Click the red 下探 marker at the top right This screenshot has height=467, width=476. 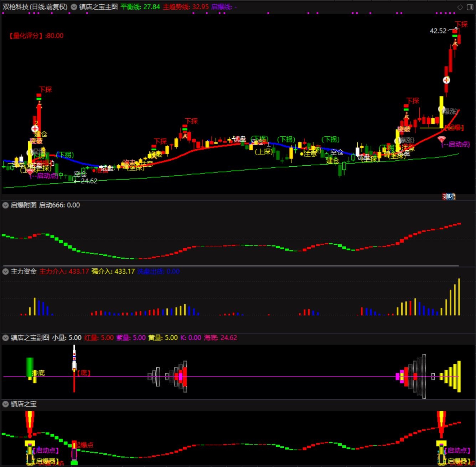[461, 24]
